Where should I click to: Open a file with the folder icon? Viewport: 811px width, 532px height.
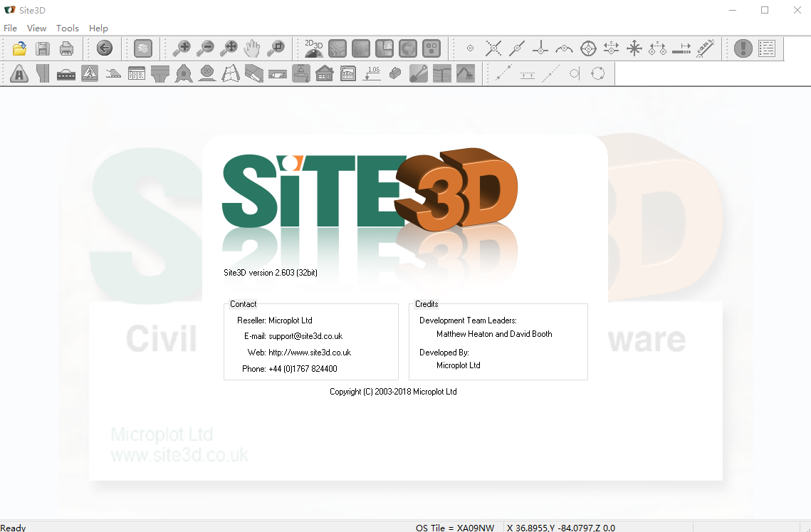click(x=19, y=48)
